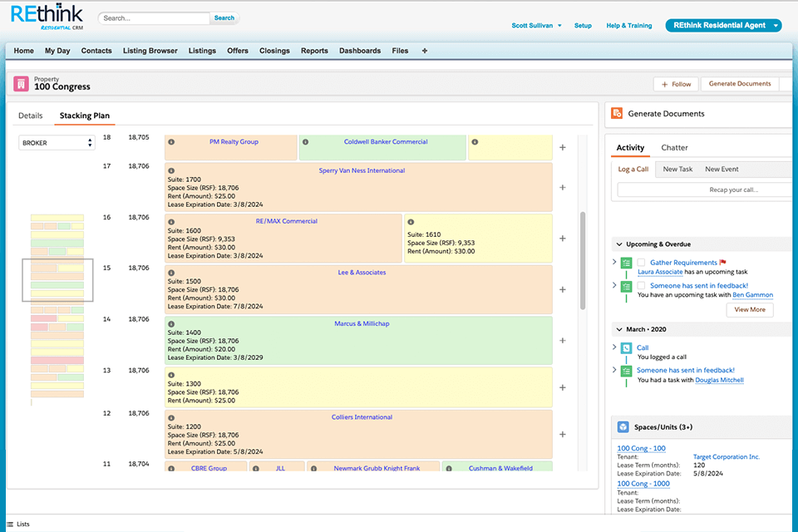Switch to the Chatter tab
The image size is (798, 532).
674,148
